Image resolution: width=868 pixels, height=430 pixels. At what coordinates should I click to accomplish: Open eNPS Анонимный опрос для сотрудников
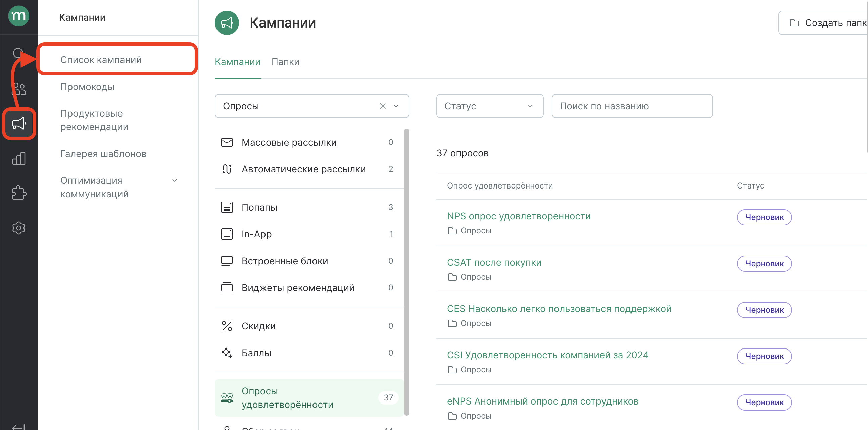pos(542,401)
